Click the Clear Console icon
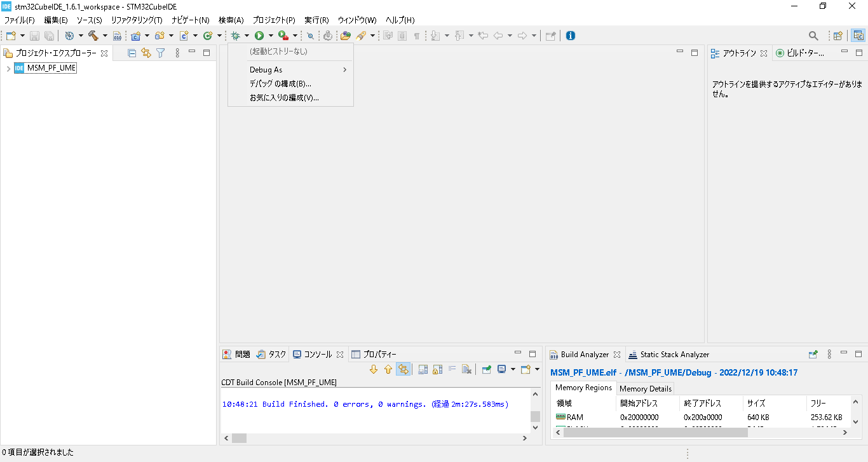The width and height of the screenshot is (868, 462). coord(467,369)
